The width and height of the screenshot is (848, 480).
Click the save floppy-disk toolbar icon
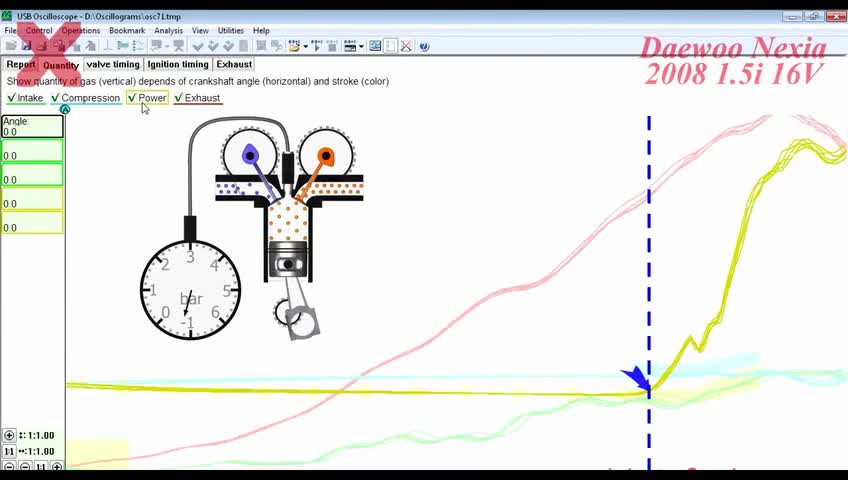click(x=26, y=46)
